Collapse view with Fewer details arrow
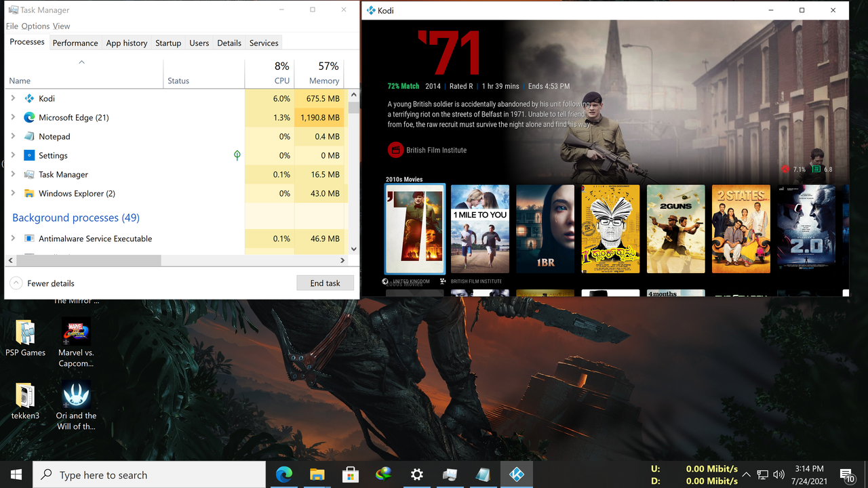868x488 pixels. coord(16,283)
